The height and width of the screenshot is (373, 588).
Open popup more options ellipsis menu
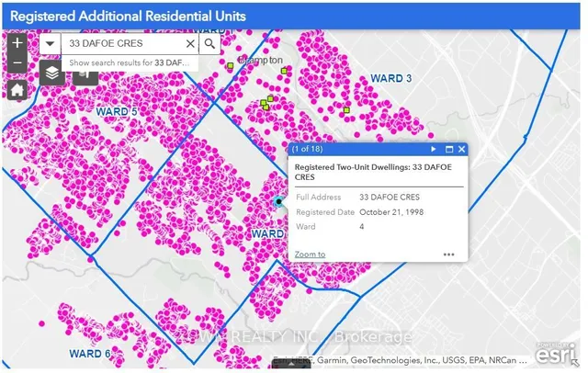pos(448,254)
